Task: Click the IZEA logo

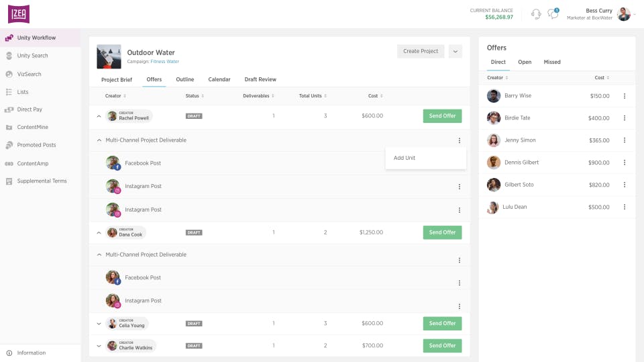Action: (x=19, y=14)
